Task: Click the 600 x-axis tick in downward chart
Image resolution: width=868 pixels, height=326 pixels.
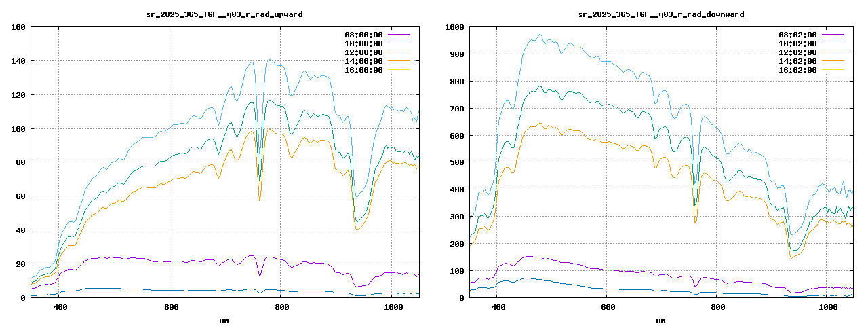Action: [x=608, y=308]
